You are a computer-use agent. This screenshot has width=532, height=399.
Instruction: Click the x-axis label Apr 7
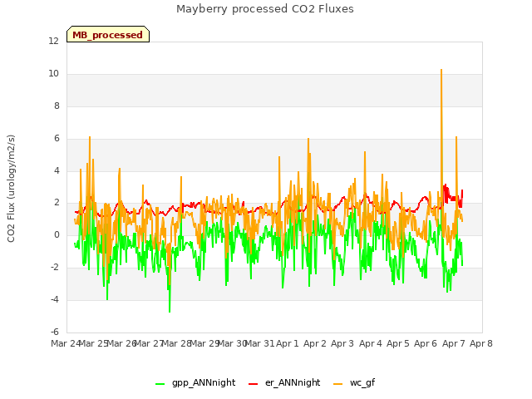(454, 343)
